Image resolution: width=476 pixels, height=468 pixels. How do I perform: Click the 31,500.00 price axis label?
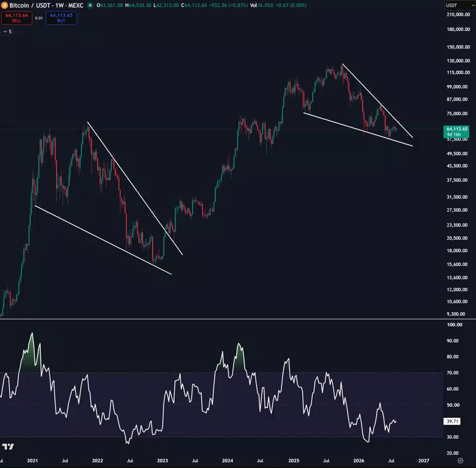[x=457, y=197]
